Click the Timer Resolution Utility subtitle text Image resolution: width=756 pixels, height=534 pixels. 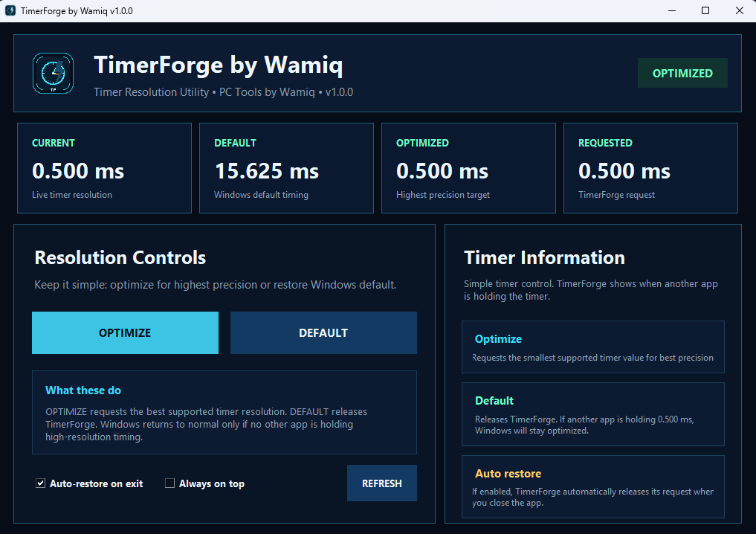pyautogui.click(x=223, y=92)
